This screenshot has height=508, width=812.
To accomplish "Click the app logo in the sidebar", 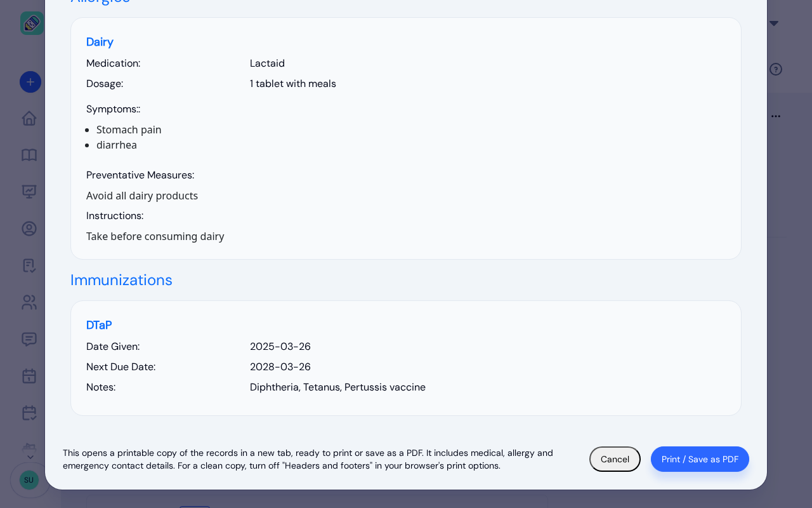I will (32, 23).
